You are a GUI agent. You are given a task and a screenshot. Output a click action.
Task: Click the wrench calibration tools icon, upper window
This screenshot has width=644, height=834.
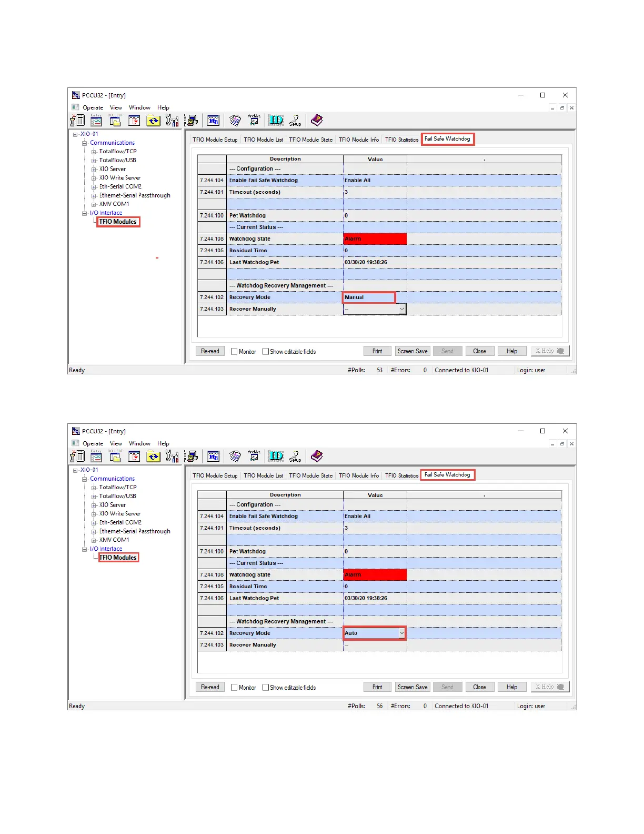[172, 121]
